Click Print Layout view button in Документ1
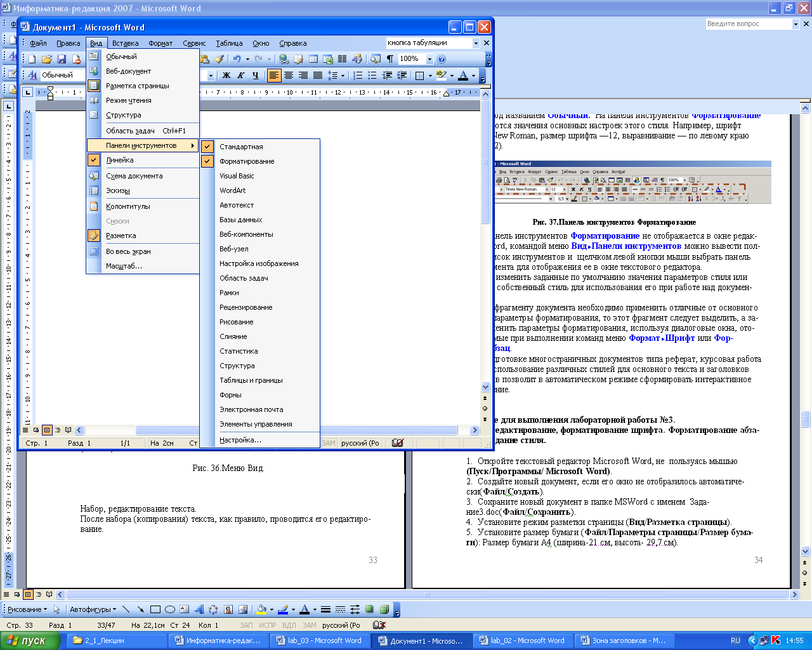This screenshot has width=812, height=650. [47, 430]
